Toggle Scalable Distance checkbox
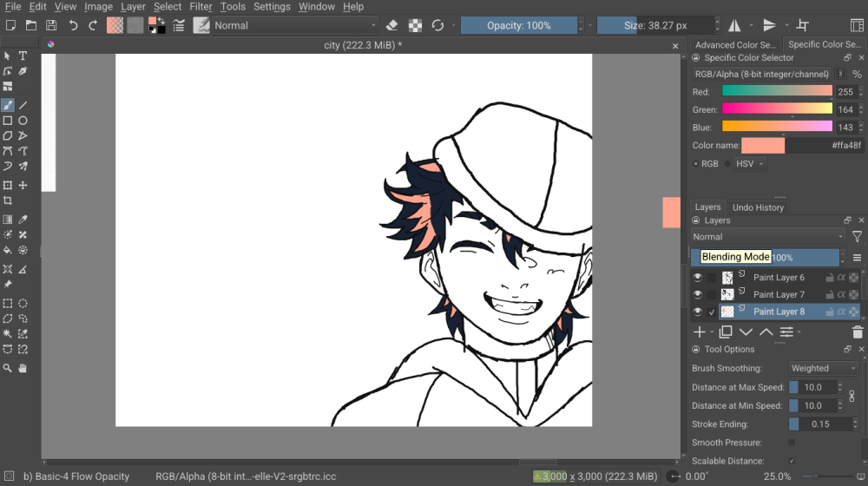The image size is (868, 486). 792,461
